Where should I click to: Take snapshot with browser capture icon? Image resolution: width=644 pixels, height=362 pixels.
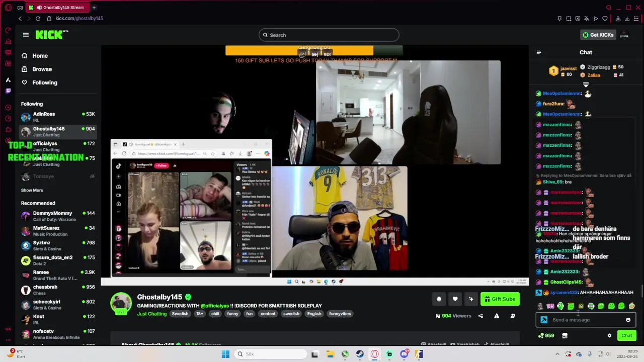pyautogui.click(x=569, y=19)
